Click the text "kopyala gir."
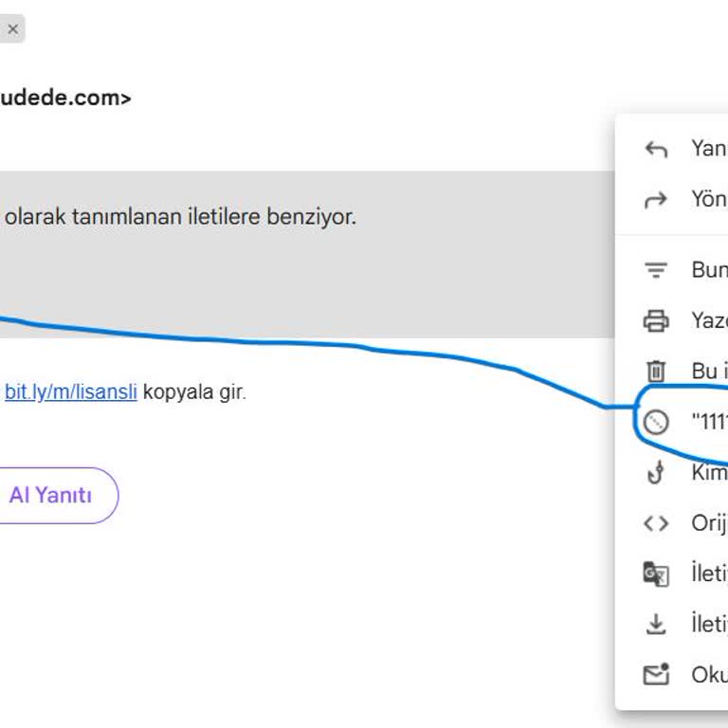This screenshot has height=728, width=728. (194, 391)
